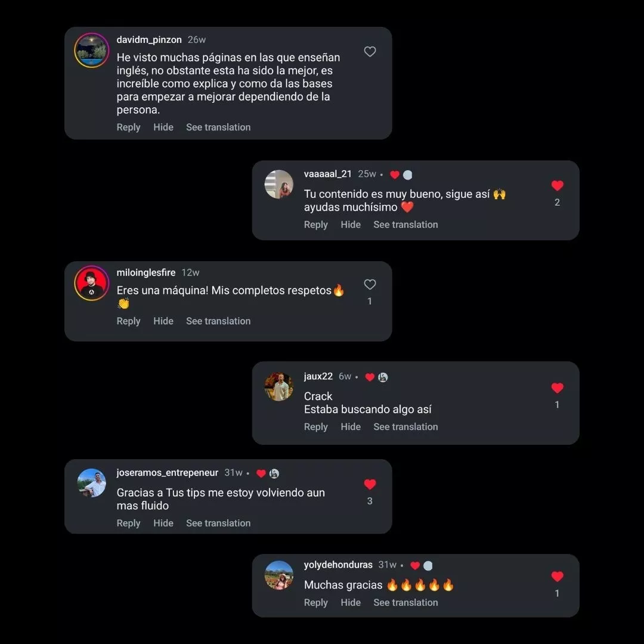Open the joseramos_entrepeneur username link

[x=167, y=473]
